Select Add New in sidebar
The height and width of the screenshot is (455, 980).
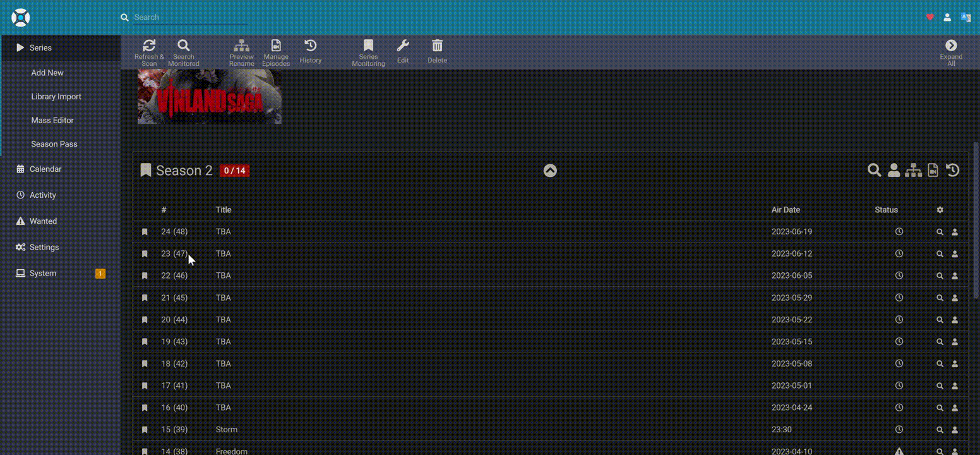click(47, 73)
